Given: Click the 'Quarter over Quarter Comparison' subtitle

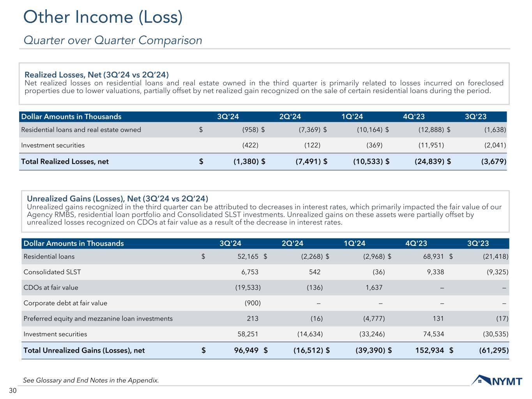Looking at the screenshot, I should pyautogui.click(x=113, y=40).
